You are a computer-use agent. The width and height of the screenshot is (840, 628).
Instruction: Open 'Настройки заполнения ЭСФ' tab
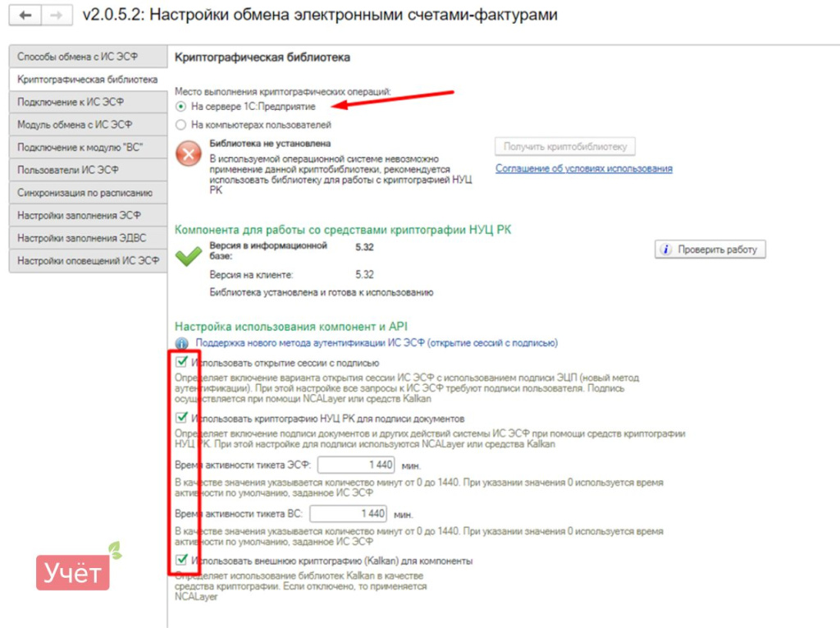(89, 215)
